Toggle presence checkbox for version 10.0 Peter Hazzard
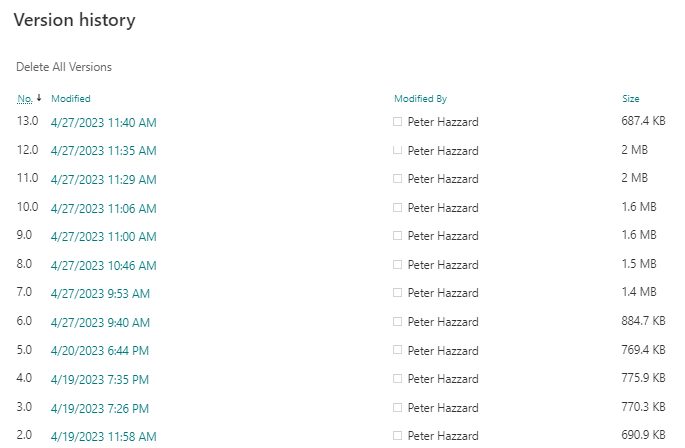685x448 pixels. point(398,208)
